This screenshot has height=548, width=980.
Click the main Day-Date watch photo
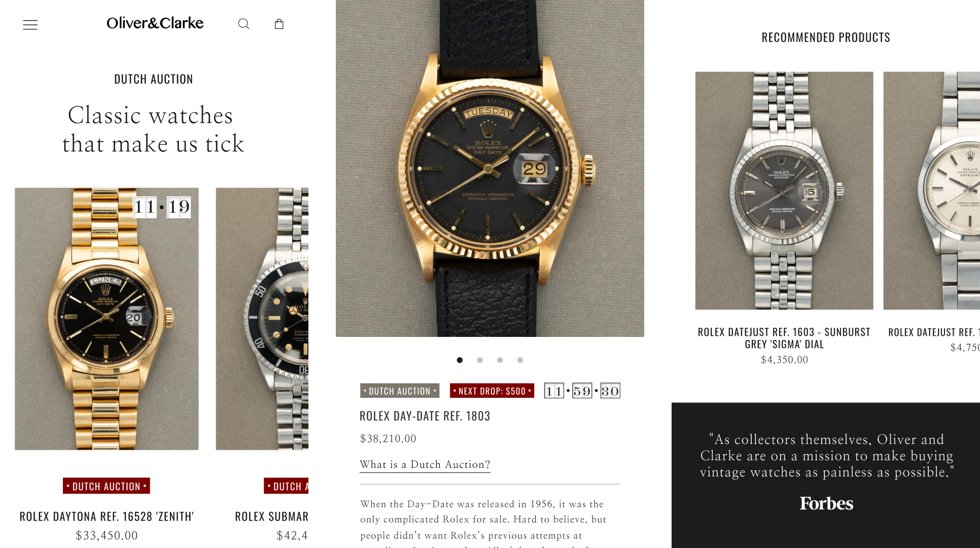[x=490, y=168]
